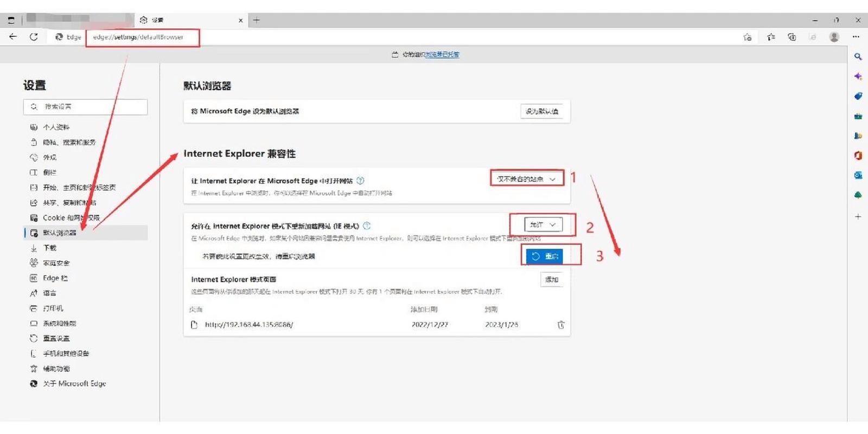Click help icon beside 让 Internet Explorer 在 Edge 中打开网站
The height and width of the screenshot is (434, 868).
pos(360,181)
